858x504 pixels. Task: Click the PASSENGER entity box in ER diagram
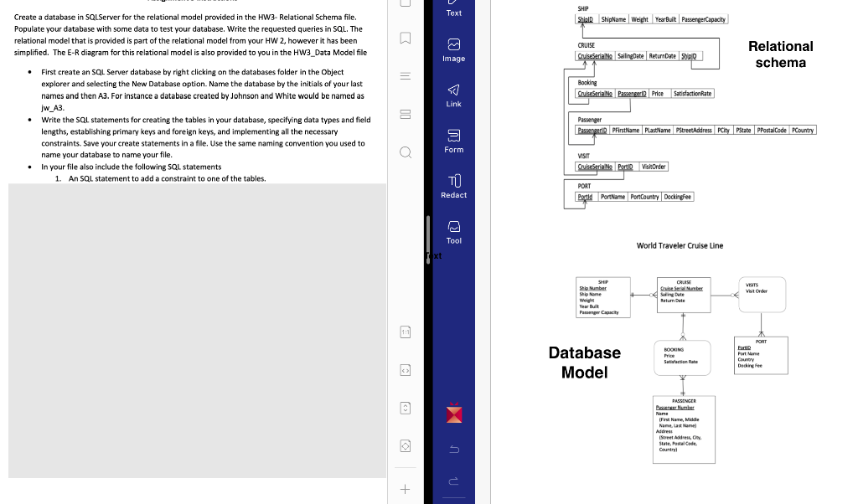[x=684, y=429]
